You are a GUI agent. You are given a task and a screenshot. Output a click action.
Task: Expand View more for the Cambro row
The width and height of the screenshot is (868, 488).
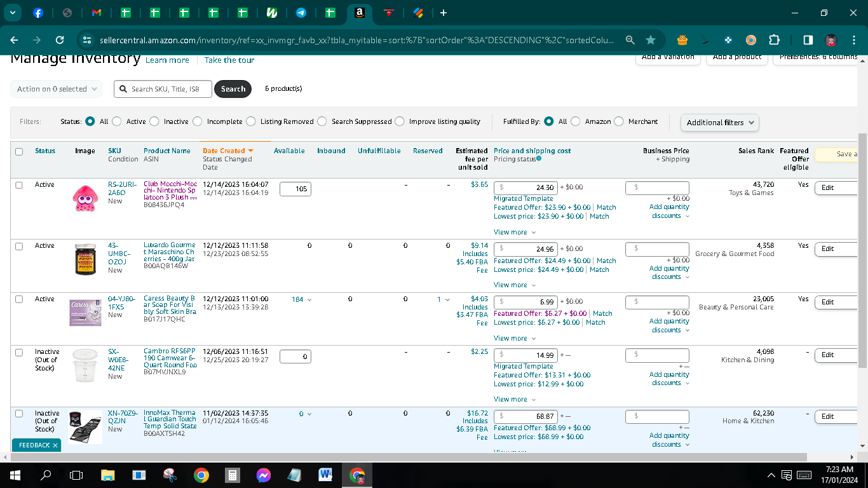click(515, 400)
